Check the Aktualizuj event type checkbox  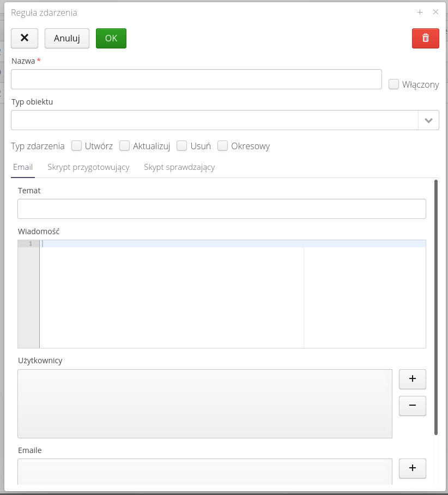pyautogui.click(x=124, y=146)
